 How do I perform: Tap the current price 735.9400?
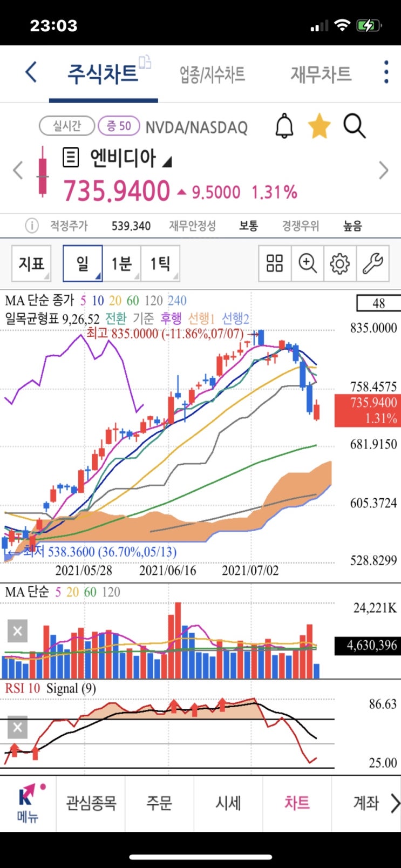117,191
